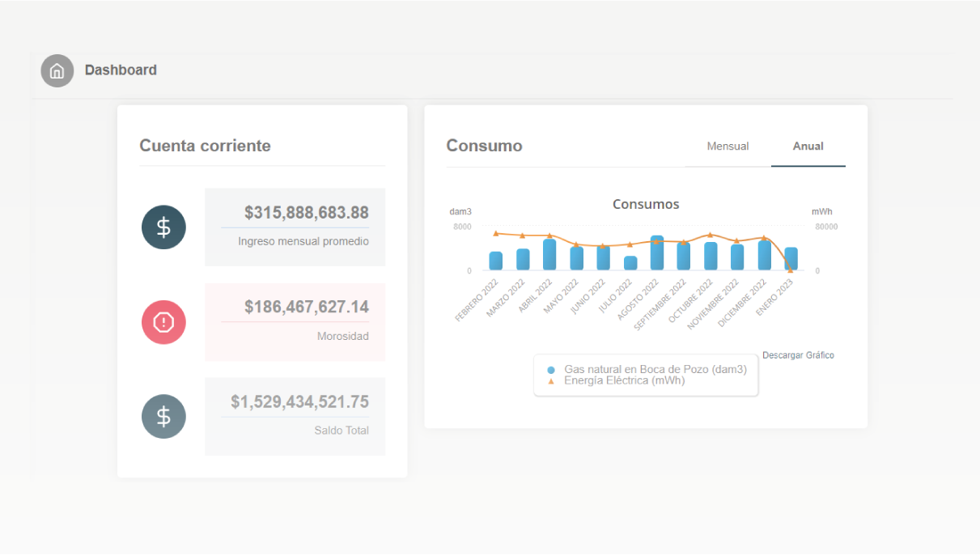Select orange triangle marker above Octubre 2022

point(711,235)
